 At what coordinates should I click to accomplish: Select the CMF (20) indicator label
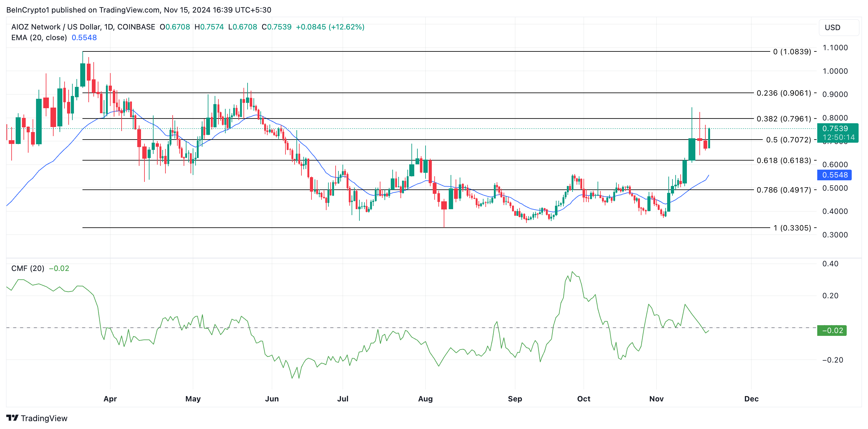pyautogui.click(x=28, y=268)
